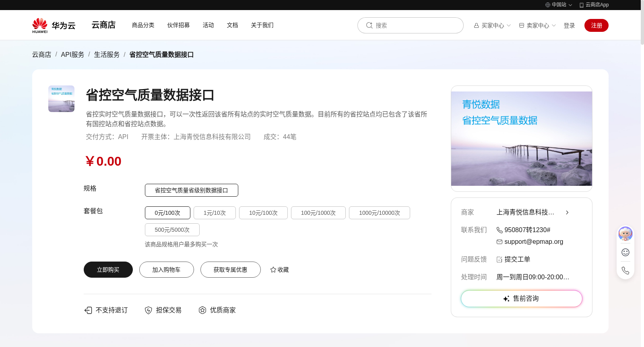Click floating smiley feedback icon
644x347 pixels.
coord(625,252)
